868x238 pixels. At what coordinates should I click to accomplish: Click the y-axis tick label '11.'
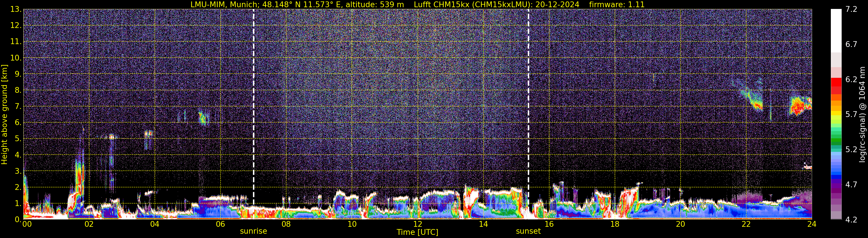(x=16, y=41)
